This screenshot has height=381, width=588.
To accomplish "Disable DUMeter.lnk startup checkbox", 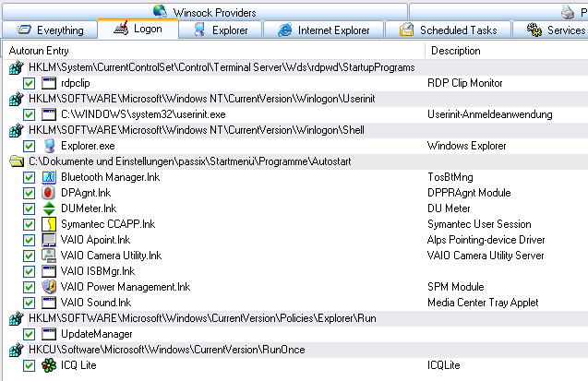I will pos(30,208).
